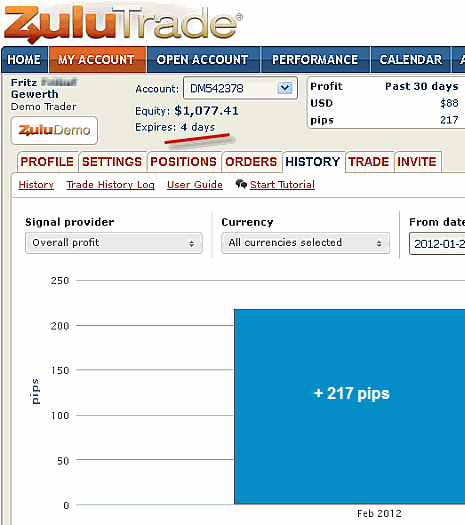Viewport: 465px width, 525px height.
Task: Open the User Guide link
Action: click(195, 185)
